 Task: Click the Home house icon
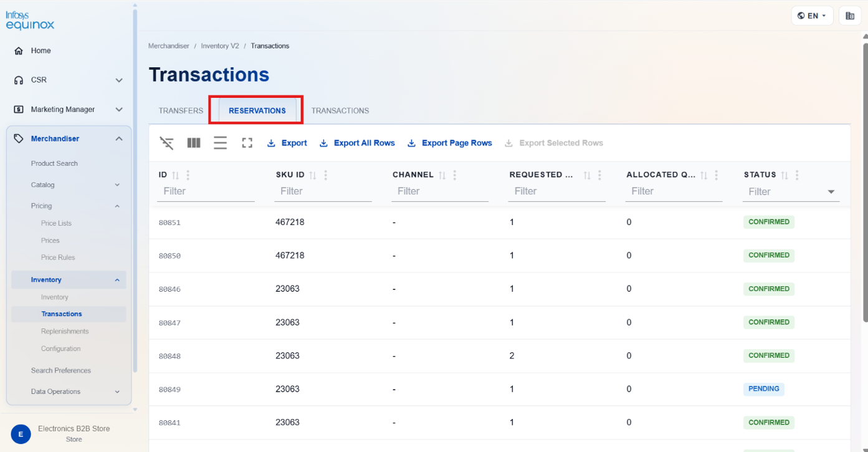[x=19, y=51]
